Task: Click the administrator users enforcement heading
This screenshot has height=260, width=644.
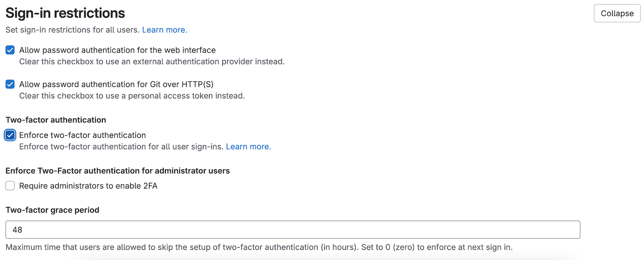Action: click(x=117, y=171)
